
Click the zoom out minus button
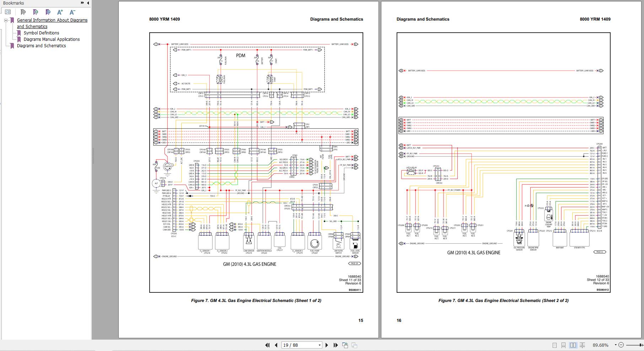(x=621, y=345)
